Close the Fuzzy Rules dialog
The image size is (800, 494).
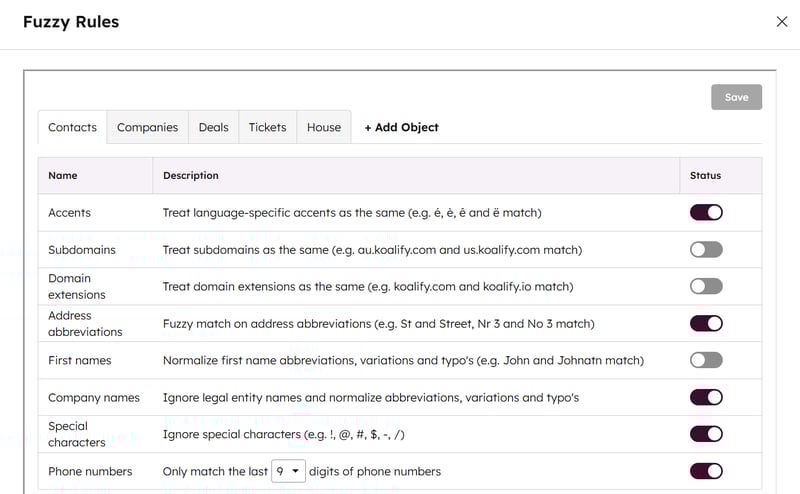pos(782,22)
